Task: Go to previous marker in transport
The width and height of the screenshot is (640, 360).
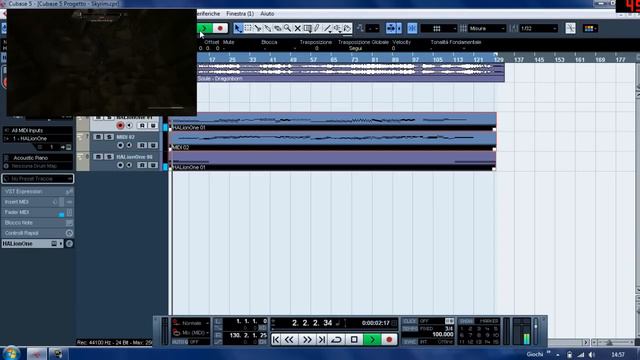Action: (276, 340)
